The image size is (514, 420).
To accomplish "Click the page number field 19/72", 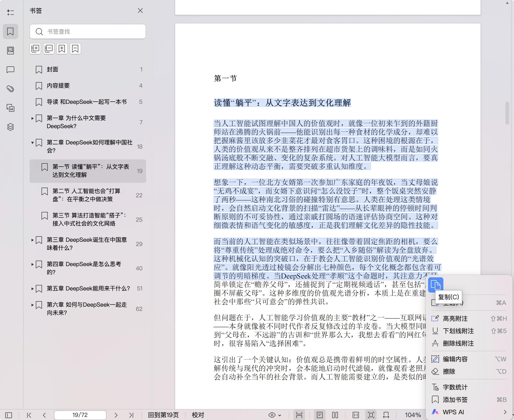I will pyautogui.click(x=80, y=415).
